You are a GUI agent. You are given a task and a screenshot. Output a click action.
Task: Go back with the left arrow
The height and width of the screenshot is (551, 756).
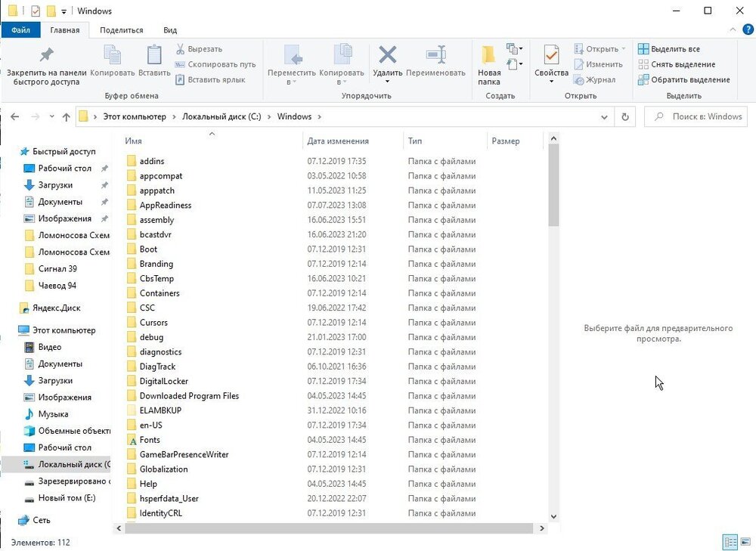pyautogui.click(x=15, y=116)
